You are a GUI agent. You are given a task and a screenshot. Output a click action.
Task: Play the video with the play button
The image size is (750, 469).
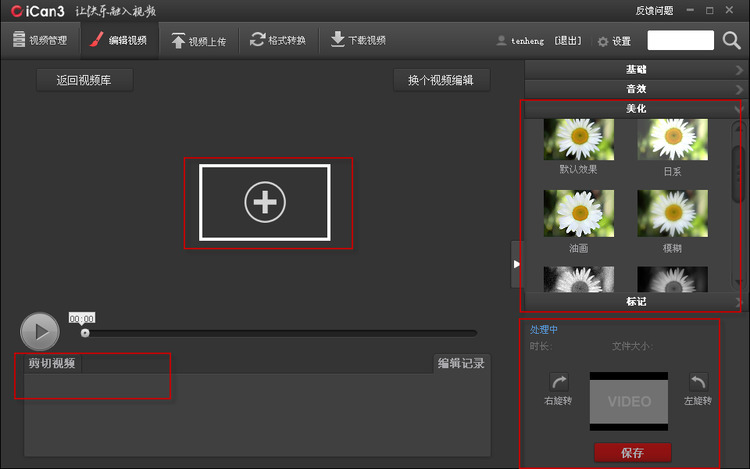click(40, 331)
